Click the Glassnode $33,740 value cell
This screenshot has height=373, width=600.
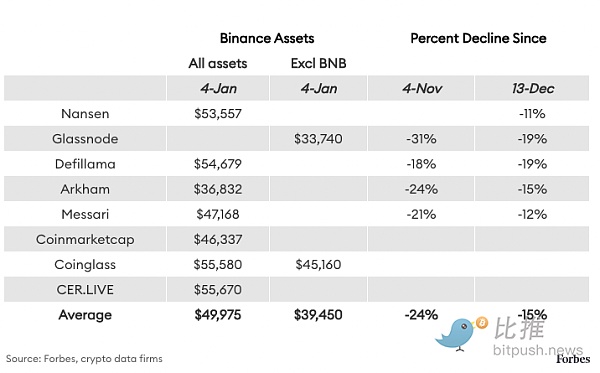318,138
